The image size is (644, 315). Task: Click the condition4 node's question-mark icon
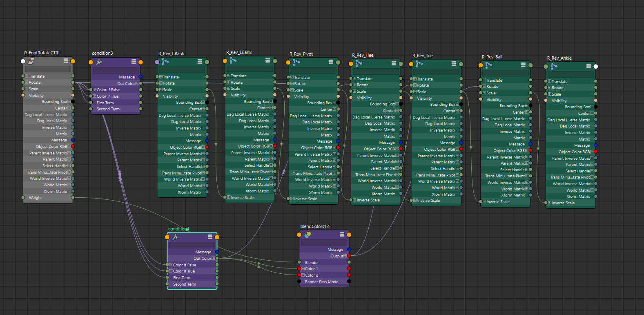point(176,237)
